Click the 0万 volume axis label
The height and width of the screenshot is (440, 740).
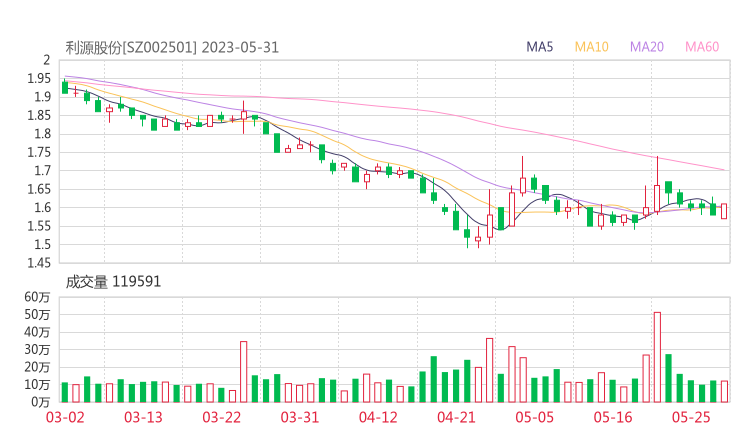41,402
